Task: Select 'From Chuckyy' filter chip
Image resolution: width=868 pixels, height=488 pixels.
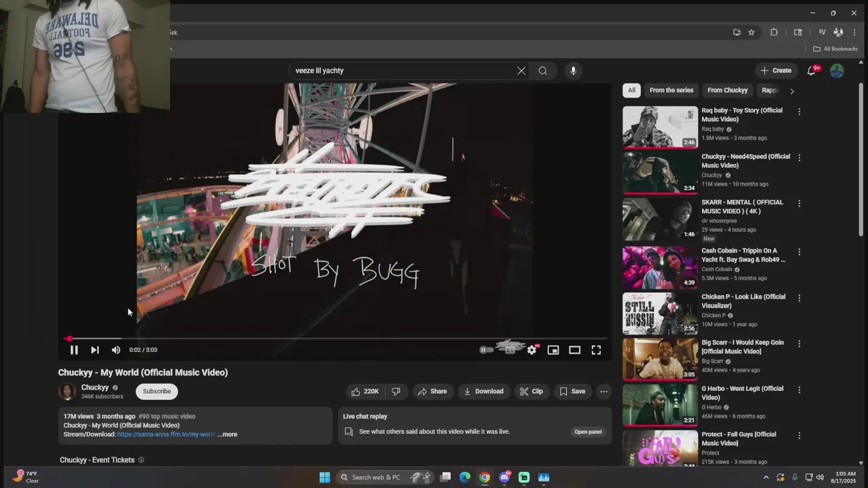Action: [728, 90]
